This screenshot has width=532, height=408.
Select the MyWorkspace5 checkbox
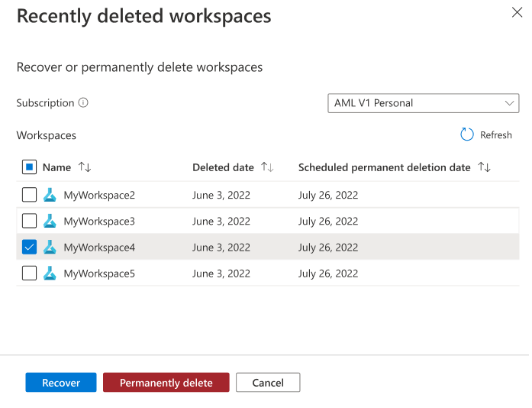coord(29,273)
